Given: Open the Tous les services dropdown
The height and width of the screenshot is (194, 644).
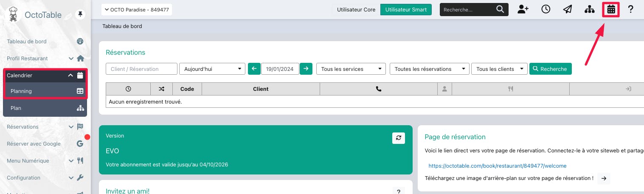Looking at the screenshot, I should point(351,69).
